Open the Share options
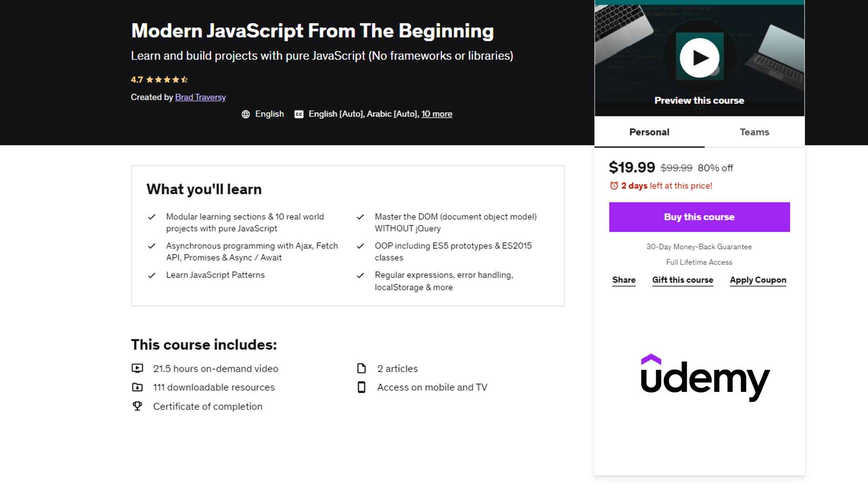The image size is (868, 491). (x=624, y=280)
